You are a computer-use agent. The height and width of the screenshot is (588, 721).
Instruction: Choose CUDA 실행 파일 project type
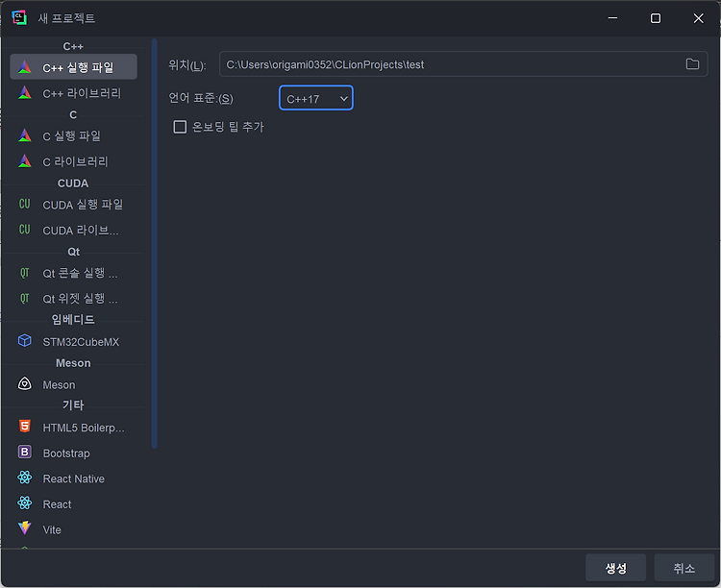tap(74, 204)
